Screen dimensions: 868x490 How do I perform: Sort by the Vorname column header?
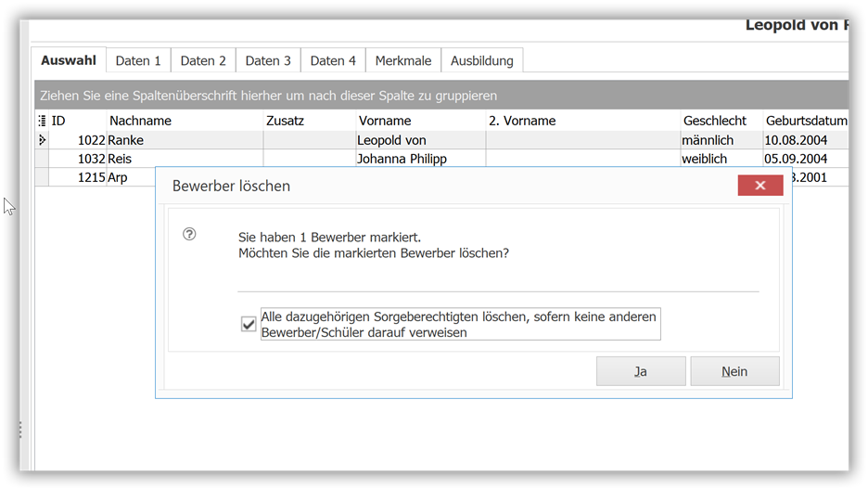click(421, 121)
